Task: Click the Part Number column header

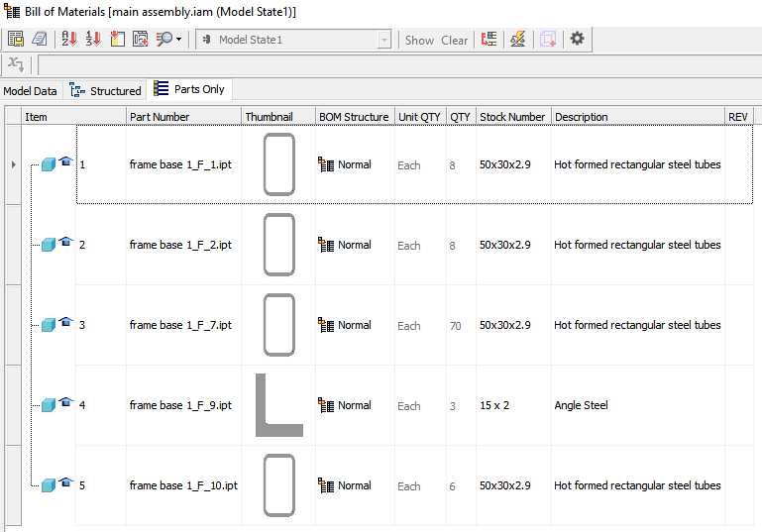Action: [183, 117]
